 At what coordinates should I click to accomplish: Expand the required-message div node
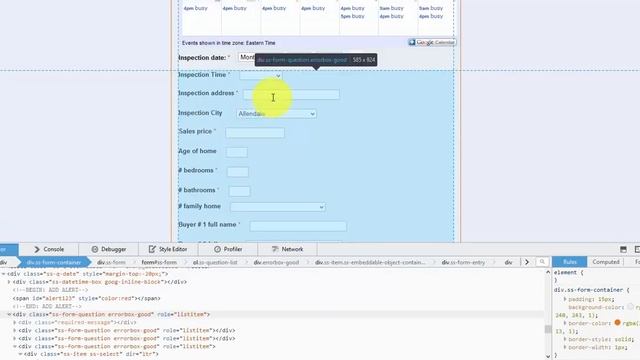15,322
